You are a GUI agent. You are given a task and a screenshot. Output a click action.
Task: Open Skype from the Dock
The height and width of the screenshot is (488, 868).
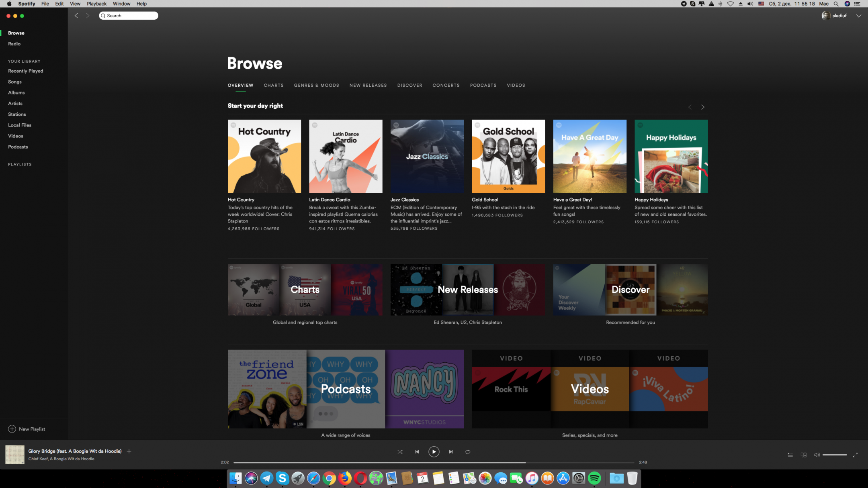[283, 478]
